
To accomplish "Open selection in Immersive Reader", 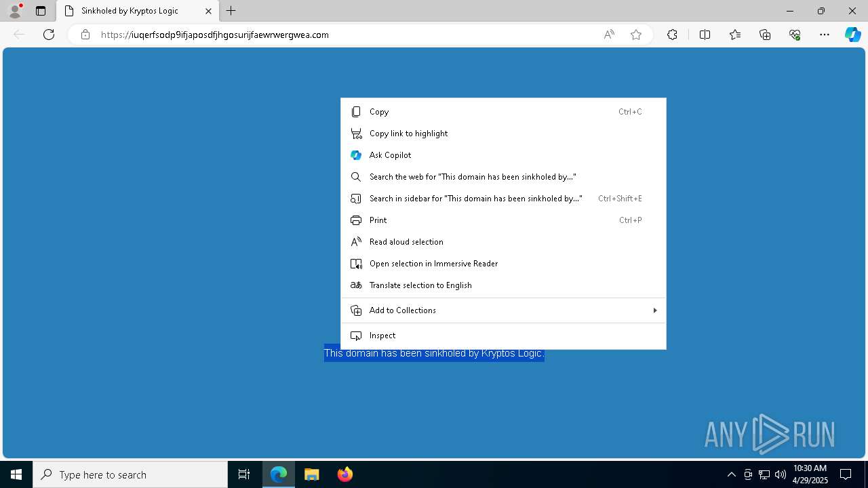I will (x=503, y=264).
